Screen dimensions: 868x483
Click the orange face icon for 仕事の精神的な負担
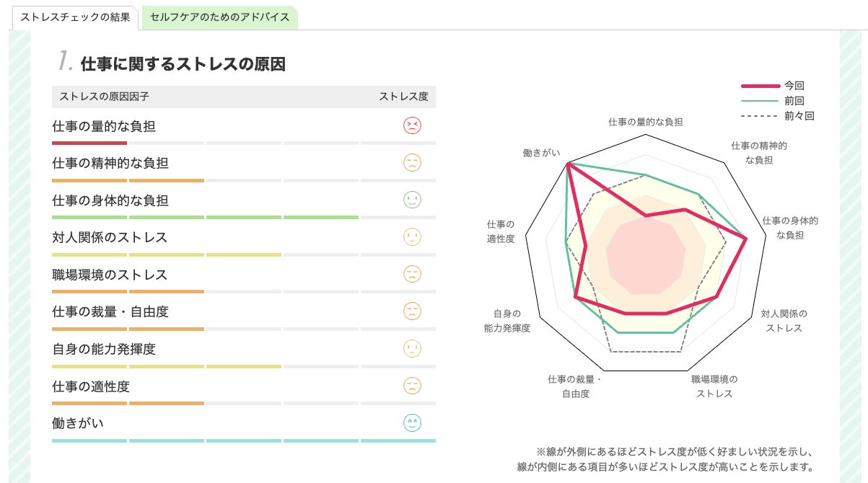point(412,163)
